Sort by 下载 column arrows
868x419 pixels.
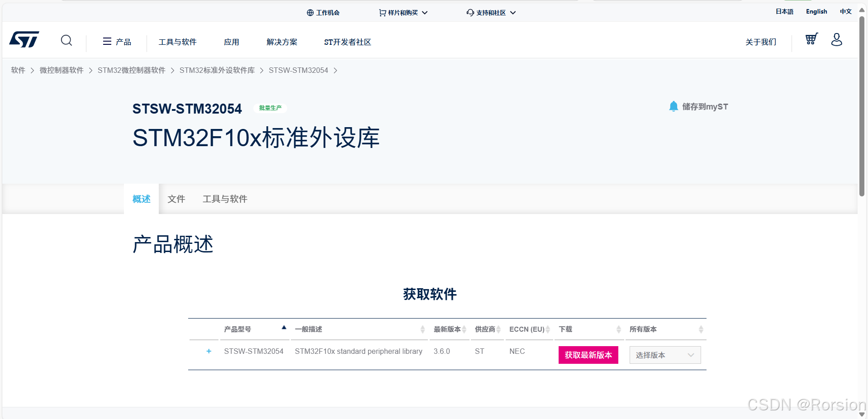pos(619,329)
